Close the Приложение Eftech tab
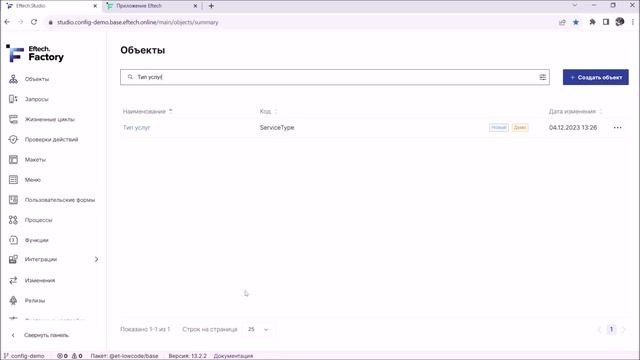Image resolution: width=640 pixels, height=360 pixels. [195, 6]
